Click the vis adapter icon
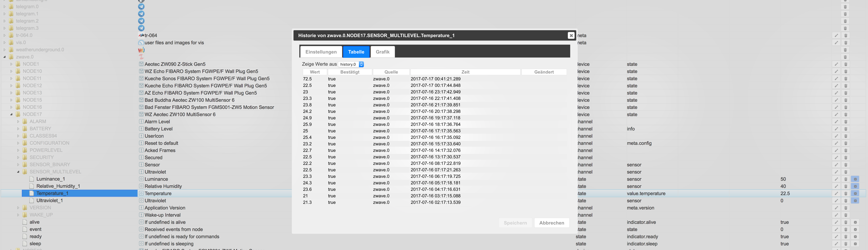This screenshot has width=868, height=250. point(141,43)
